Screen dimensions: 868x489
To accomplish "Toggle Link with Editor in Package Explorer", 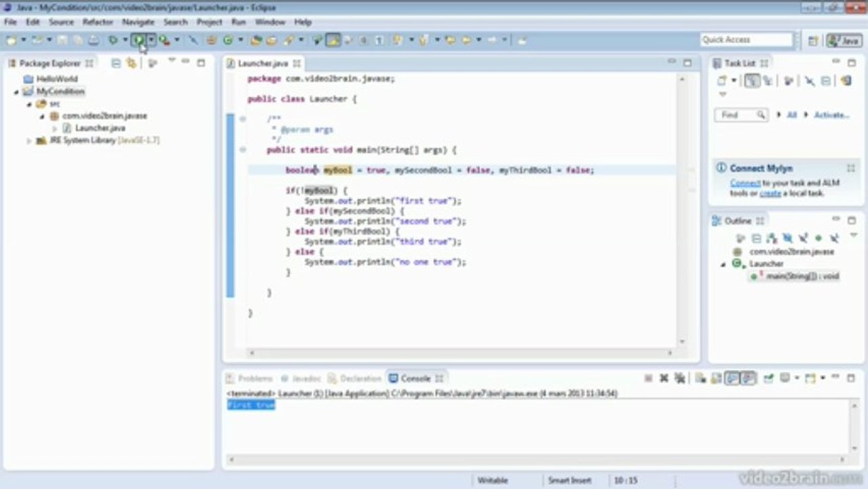I will point(131,63).
